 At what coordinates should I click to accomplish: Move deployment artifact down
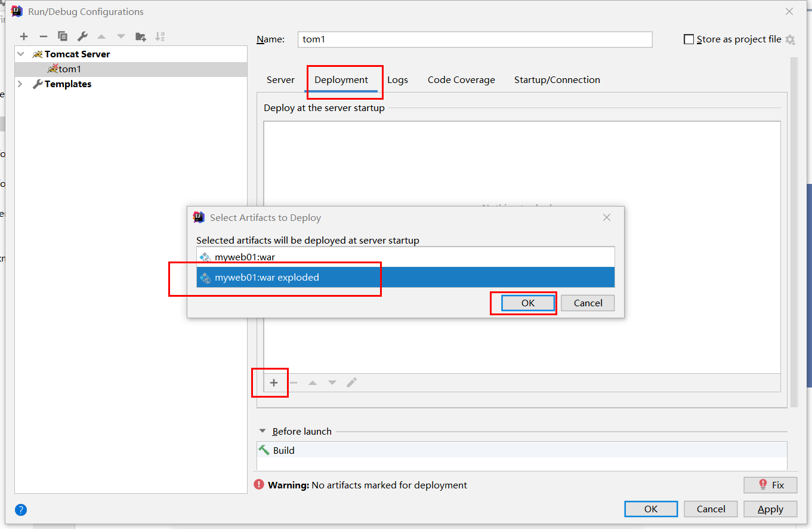click(x=332, y=383)
